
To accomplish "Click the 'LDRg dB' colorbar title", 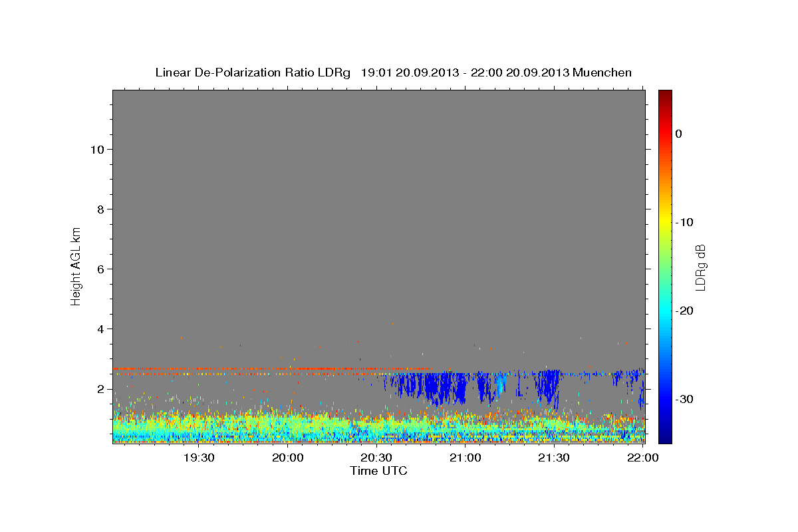I will [x=700, y=267].
